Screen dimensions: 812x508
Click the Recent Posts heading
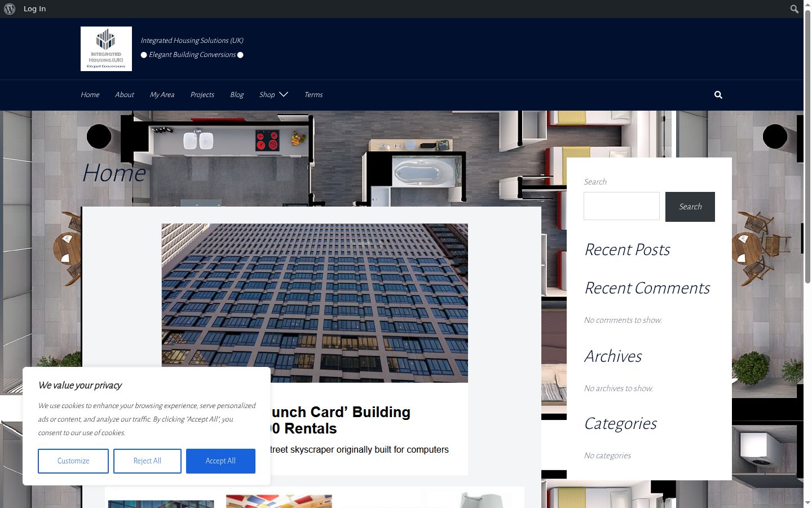(627, 249)
